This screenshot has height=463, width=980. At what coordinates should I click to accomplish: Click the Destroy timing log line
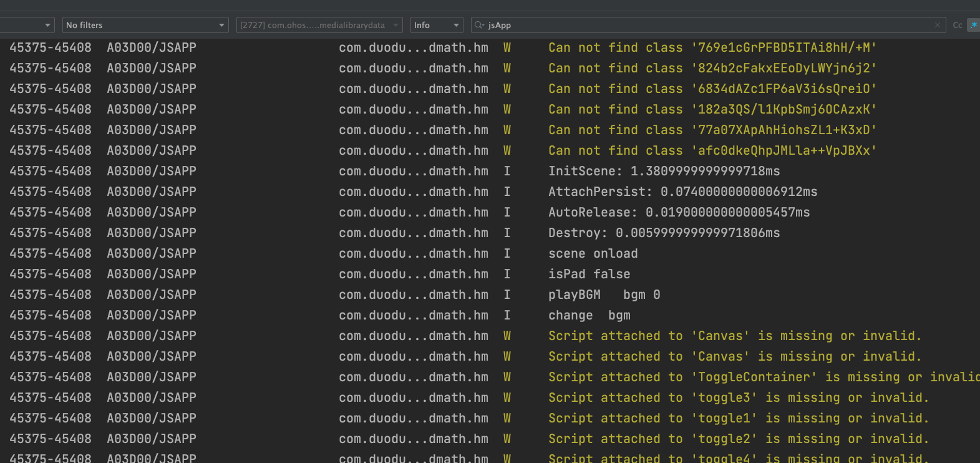[x=664, y=233]
